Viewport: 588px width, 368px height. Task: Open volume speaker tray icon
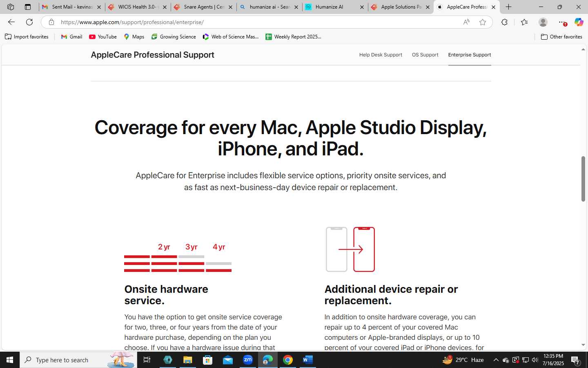point(535,360)
